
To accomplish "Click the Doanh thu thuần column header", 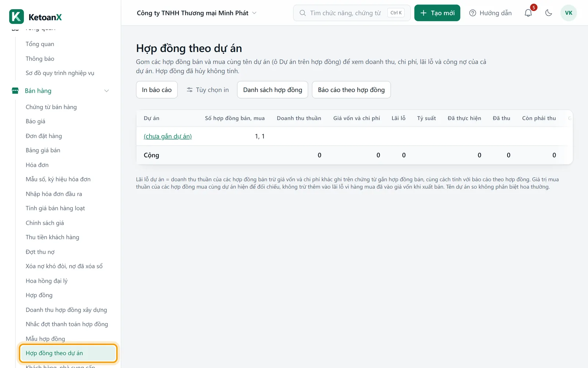I will coord(299,118).
